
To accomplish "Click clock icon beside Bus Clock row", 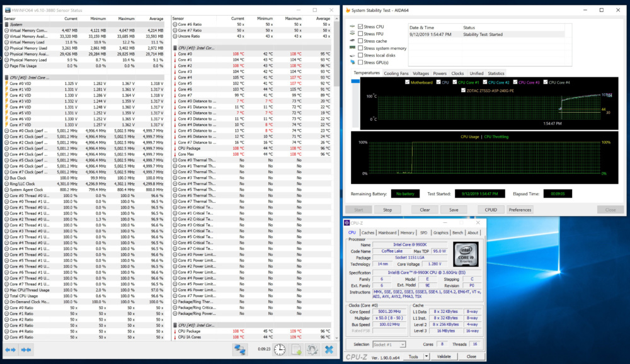I will (6, 178).
